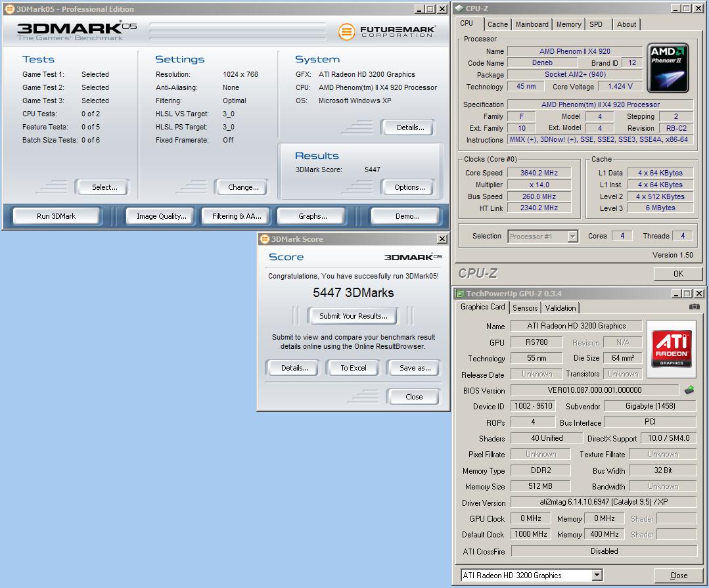The image size is (709, 588).
Task: Click Options under Results
Action: (409, 187)
